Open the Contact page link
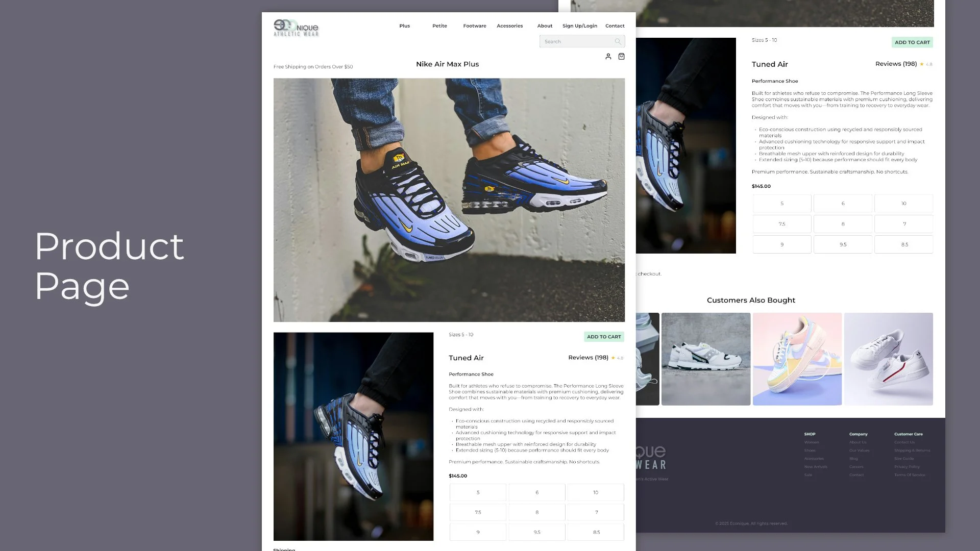This screenshot has width=980, height=551. pos(615,26)
